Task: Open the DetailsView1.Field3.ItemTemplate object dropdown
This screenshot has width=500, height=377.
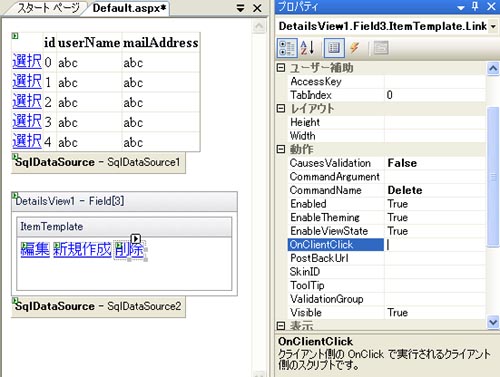Action: point(493,26)
